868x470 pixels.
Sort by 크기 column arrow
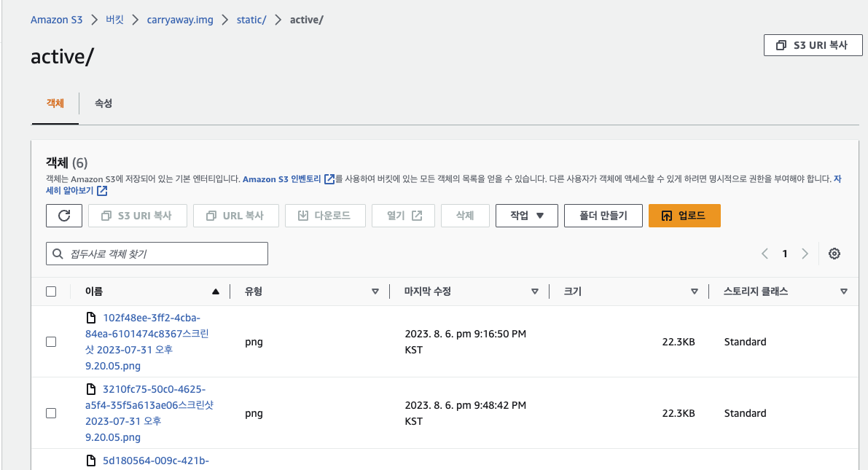tap(694, 291)
